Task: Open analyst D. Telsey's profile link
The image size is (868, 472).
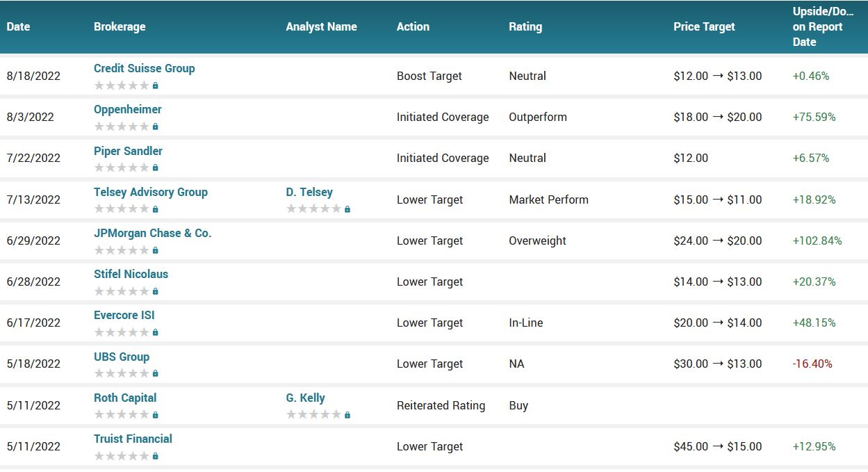Action: pos(309,192)
